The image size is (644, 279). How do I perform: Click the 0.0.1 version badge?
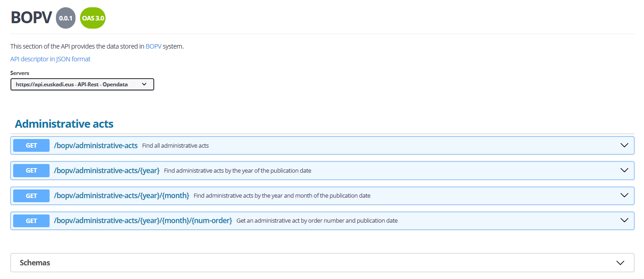click(x=66, y=18)
